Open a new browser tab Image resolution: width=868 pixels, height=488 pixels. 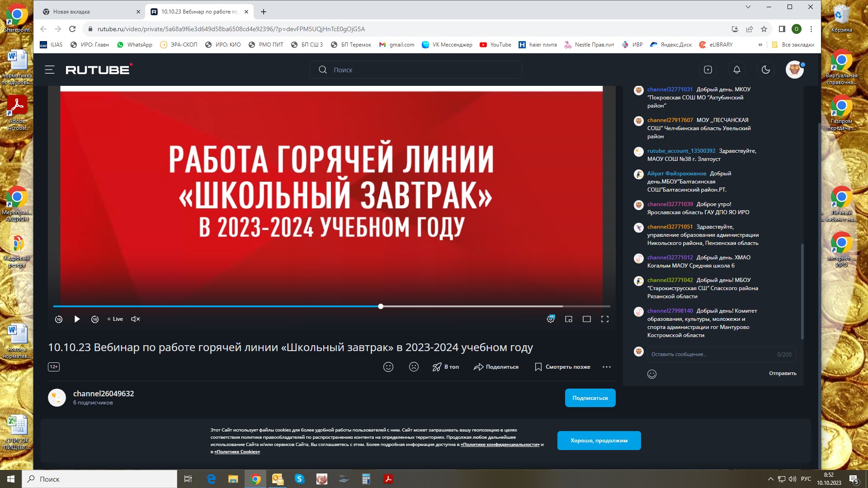coord(264,12)
